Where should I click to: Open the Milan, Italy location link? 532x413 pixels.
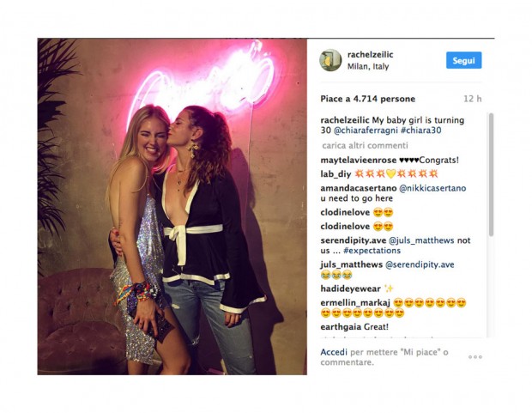pos(368,66)
